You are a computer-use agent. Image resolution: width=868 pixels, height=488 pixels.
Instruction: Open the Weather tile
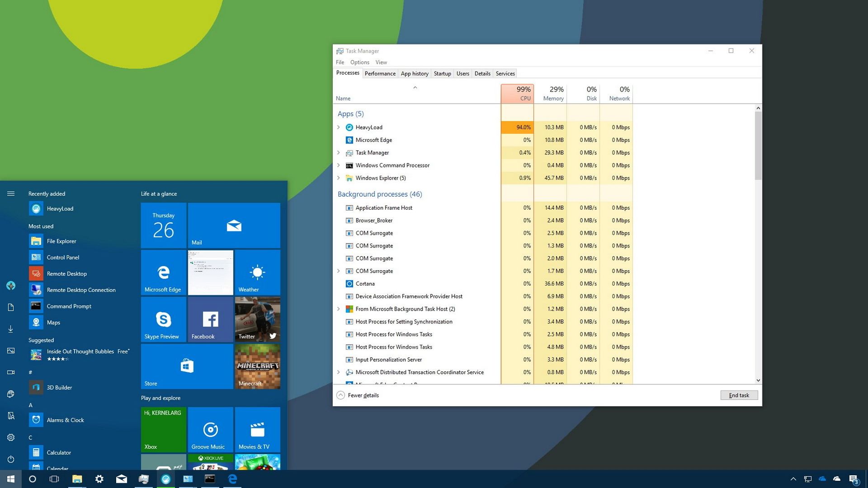[x=257, y=272]
